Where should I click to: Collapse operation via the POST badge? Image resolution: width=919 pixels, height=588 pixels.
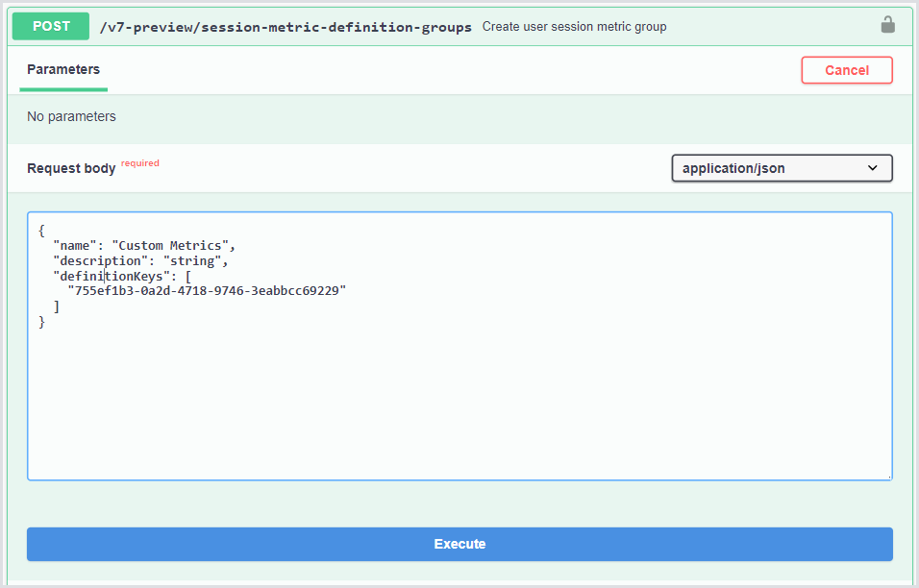click(51, 26)
